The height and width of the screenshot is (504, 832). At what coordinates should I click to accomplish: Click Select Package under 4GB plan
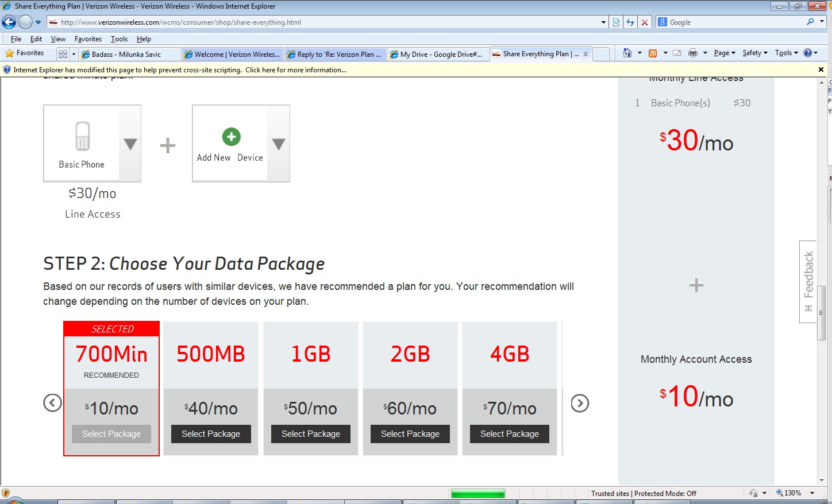click(510, 434)
